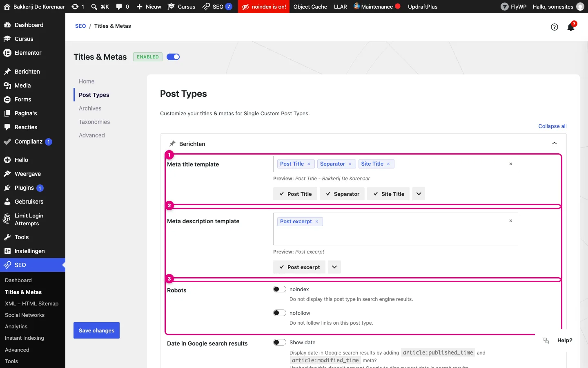Switch to the Taxonomies tab

[94, 122]
